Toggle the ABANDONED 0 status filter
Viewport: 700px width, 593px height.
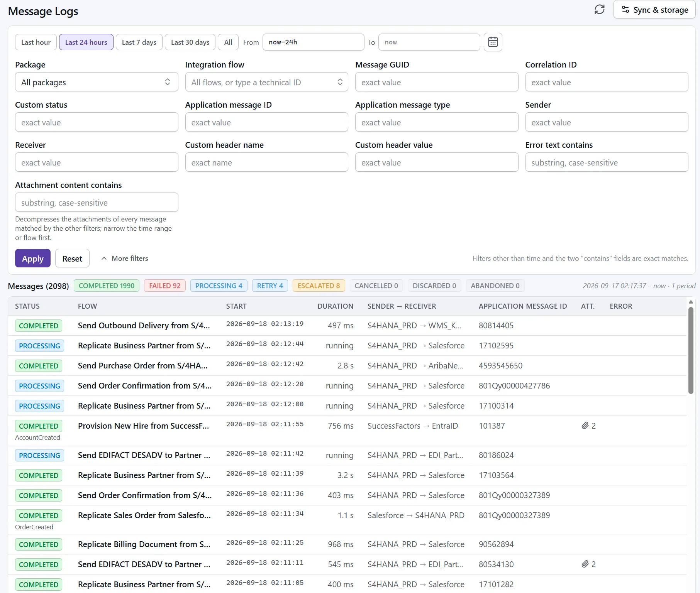(x=495, y=286)
